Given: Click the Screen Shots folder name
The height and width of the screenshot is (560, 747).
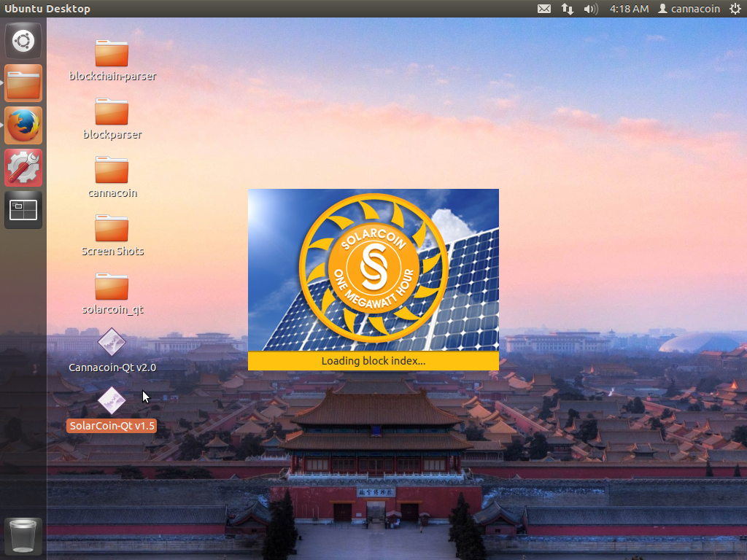Looking at the screenshot, I should 112,251.
